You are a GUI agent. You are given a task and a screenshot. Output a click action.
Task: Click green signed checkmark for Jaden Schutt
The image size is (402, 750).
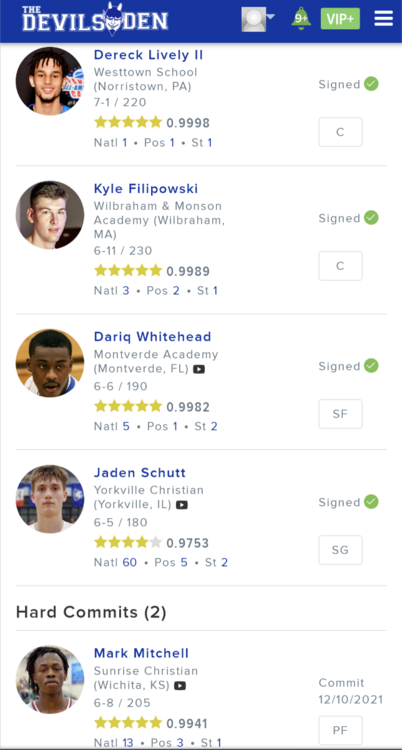[371, 502]
